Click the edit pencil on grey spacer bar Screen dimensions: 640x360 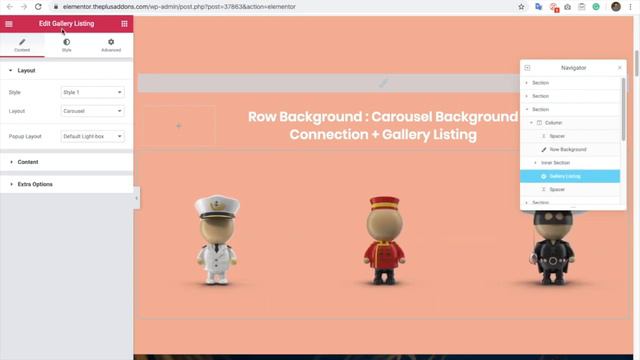383,83
